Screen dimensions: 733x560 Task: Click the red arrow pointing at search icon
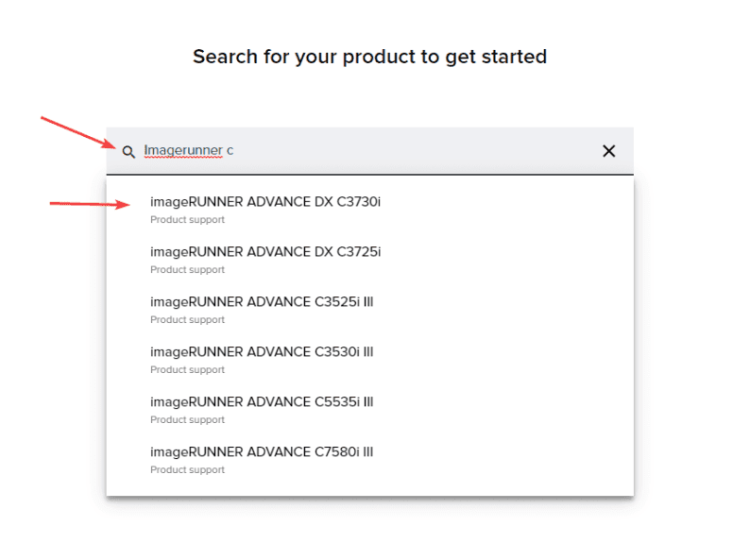(77, 132)
